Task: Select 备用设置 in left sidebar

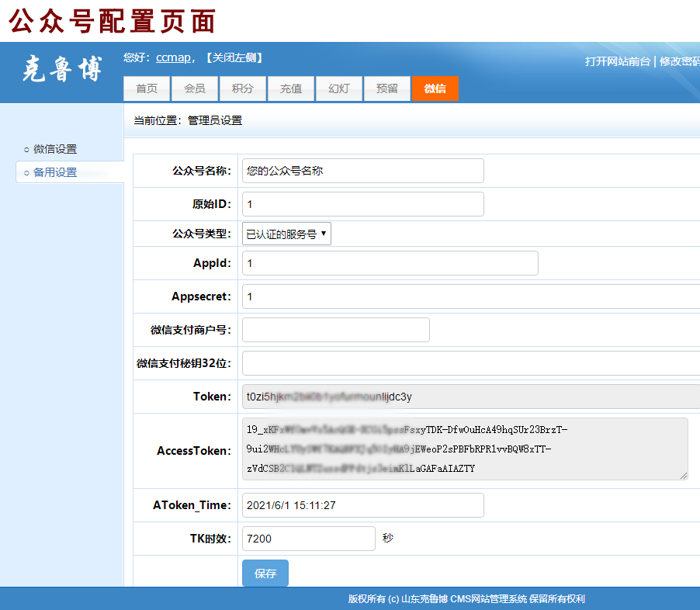Action: click(x=55, y=172)
